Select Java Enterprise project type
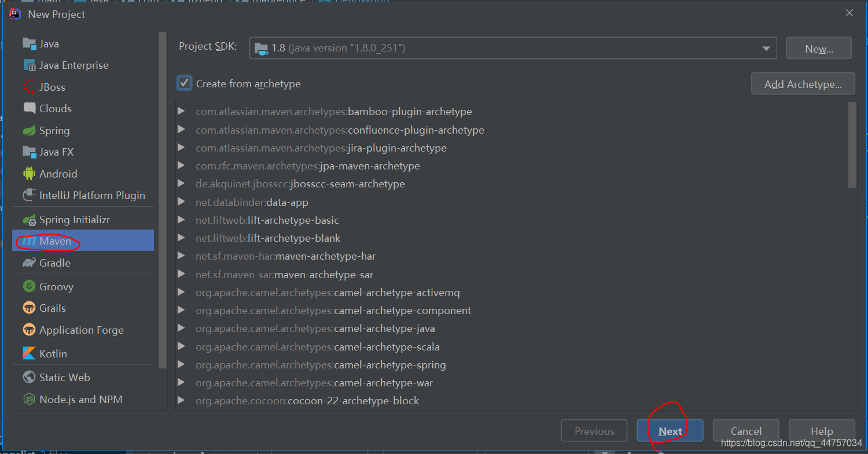The width and height of the screenshot is (868, 454). click(x=83, y=65)
